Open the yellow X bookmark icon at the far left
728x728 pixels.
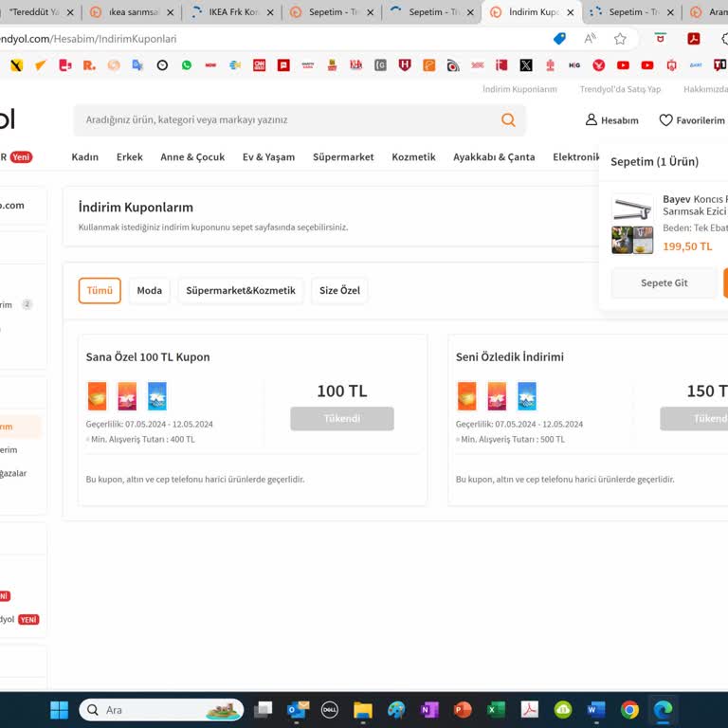click(x=16, y=65)
